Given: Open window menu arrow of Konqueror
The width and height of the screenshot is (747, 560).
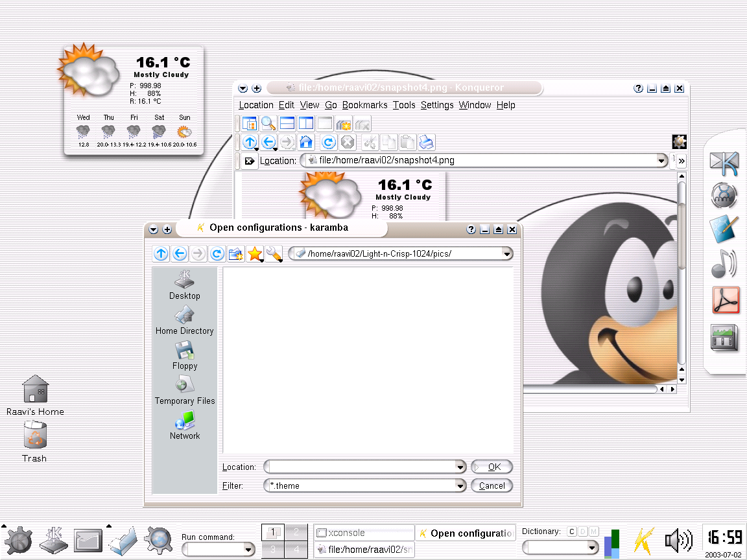Looking at the screenshot, I should point(243,88).
